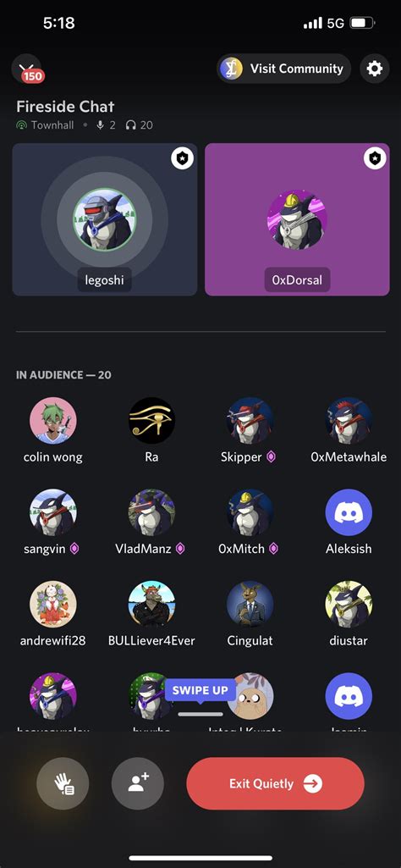Select legoshi speaker tile

tap(105, 219)
